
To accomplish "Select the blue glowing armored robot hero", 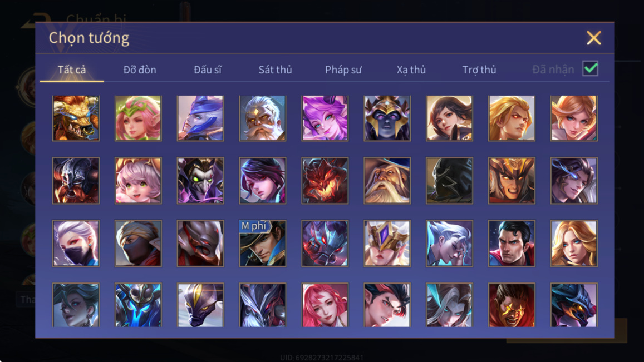I will (138, 305).
